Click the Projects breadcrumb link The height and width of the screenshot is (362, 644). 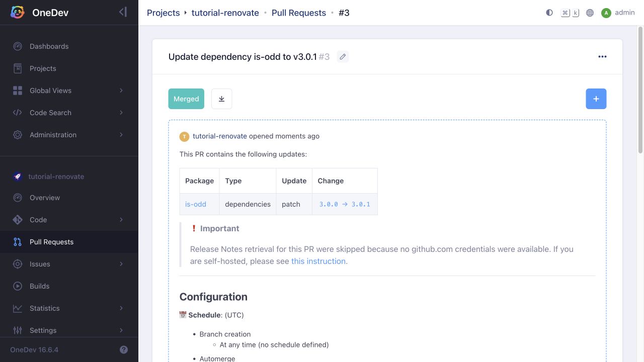[x=163, y=13]
